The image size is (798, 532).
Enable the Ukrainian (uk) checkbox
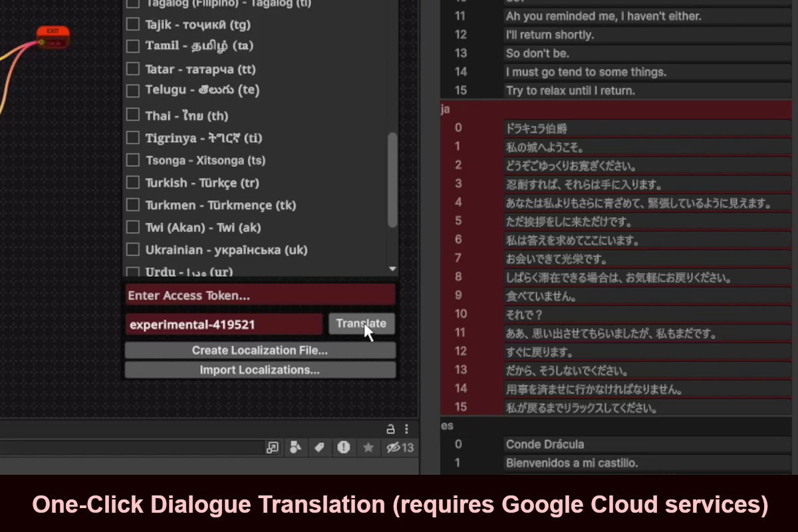click(133, 250)
